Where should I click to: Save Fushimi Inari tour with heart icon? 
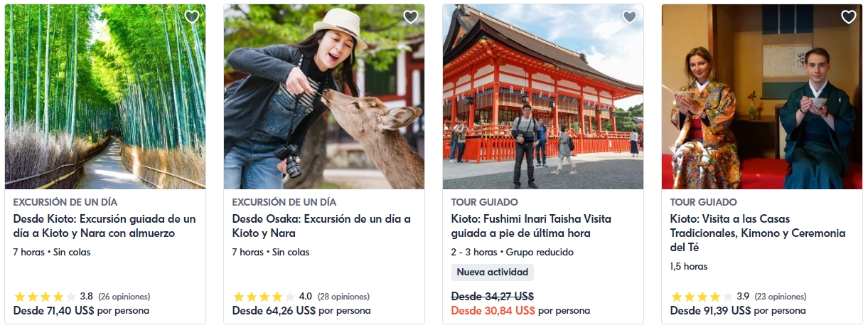pos(630,17)
